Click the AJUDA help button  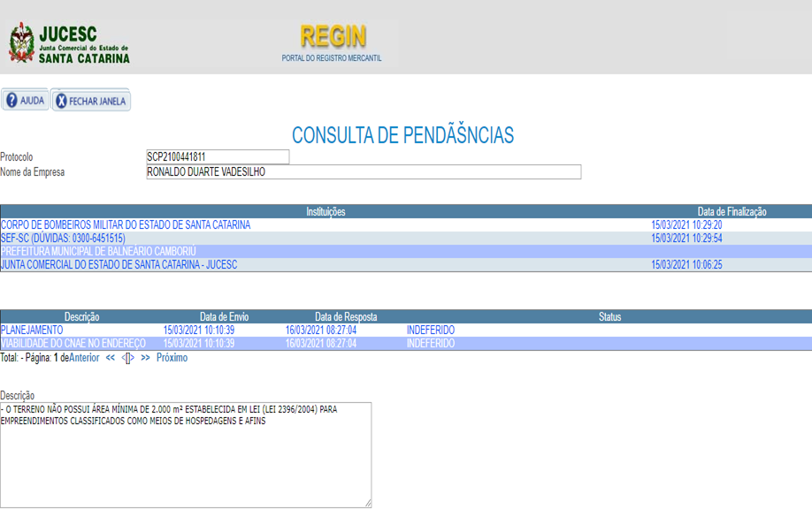(x=25, y=101)
